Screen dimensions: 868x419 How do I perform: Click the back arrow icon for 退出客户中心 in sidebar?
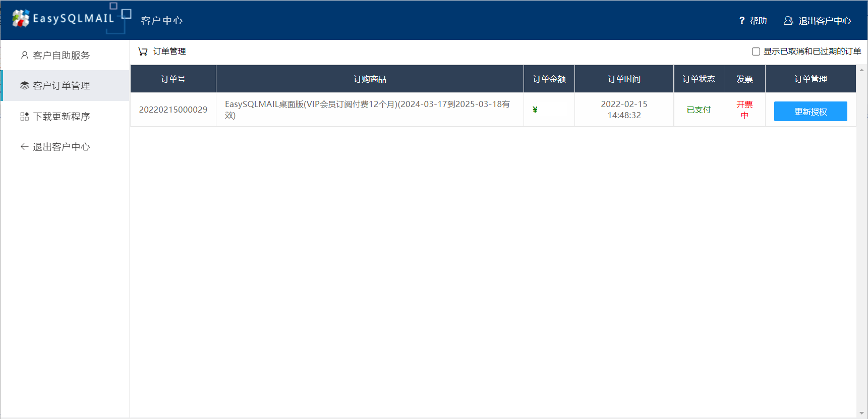(x=24, y=146)
